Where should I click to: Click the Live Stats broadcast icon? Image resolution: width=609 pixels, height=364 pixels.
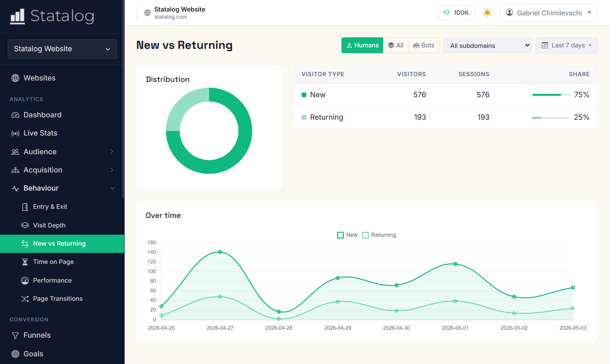pyautogui.click(x=15, y=133)
